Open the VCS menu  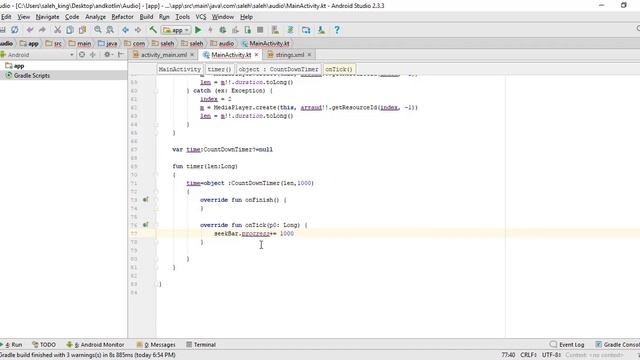click(201, 17)
